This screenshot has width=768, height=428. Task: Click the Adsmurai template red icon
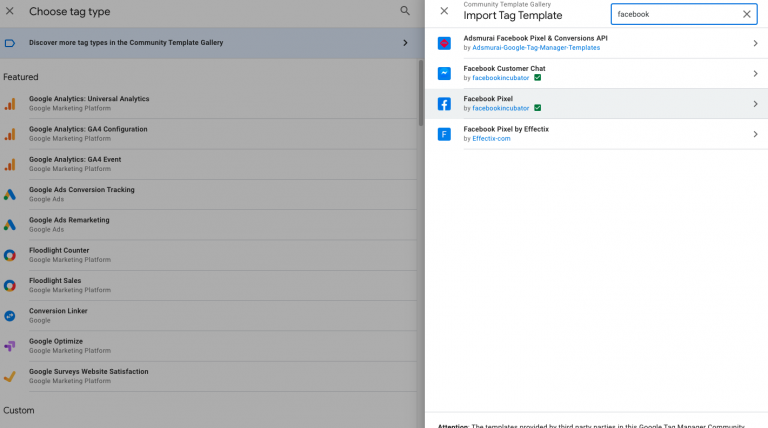click(444, 43)
